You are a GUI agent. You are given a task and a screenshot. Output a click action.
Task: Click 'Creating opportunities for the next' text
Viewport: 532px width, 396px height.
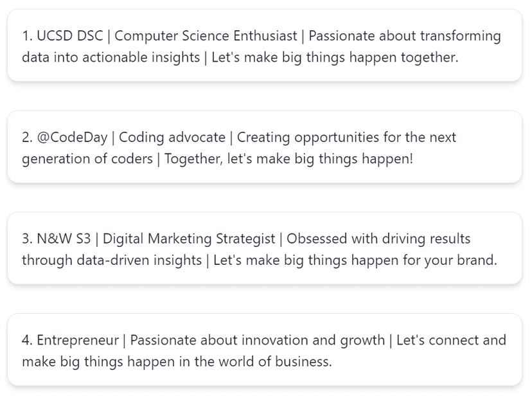pyautogui.click(x=346, y=138)
